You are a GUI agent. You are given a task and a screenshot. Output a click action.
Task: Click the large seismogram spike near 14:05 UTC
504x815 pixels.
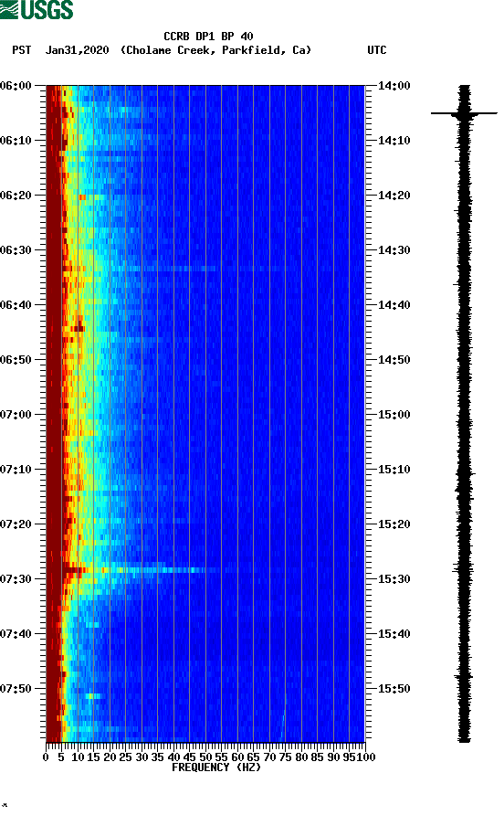click(464, 112)
